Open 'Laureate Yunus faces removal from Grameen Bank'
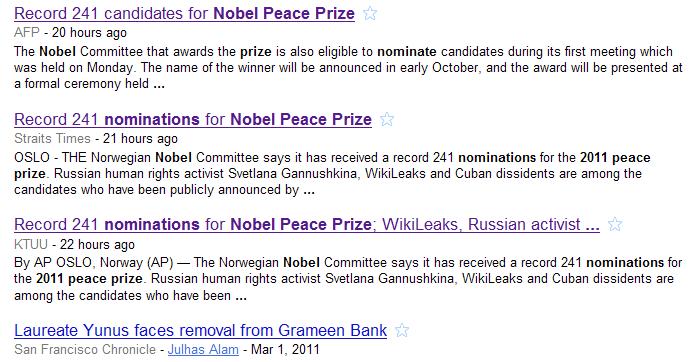Viewport: 695px width, 362px height. coord(200,330)
